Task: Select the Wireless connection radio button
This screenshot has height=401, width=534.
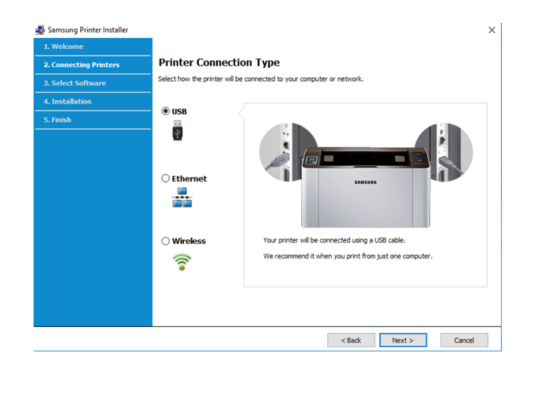Action: point(165,241)
